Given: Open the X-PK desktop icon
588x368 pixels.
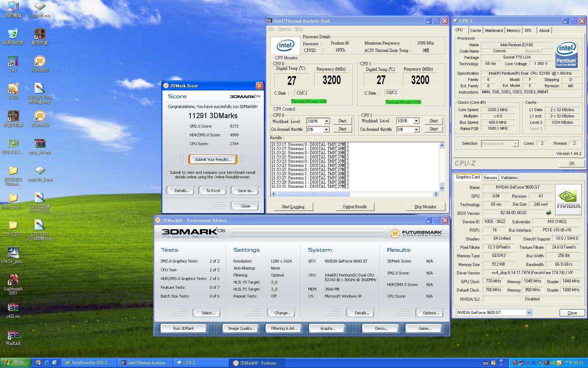Looking at the screenshot, I should click(x=13, y=91).
